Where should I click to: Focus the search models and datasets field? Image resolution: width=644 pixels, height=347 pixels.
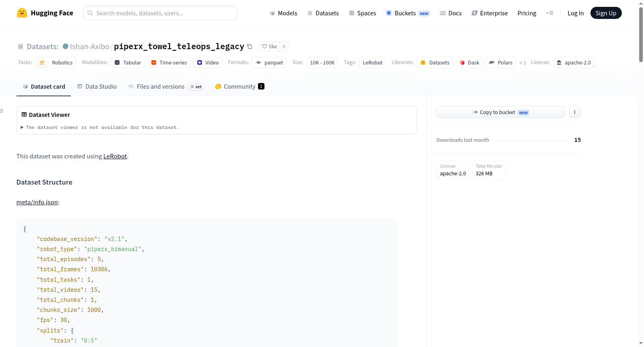160,13
